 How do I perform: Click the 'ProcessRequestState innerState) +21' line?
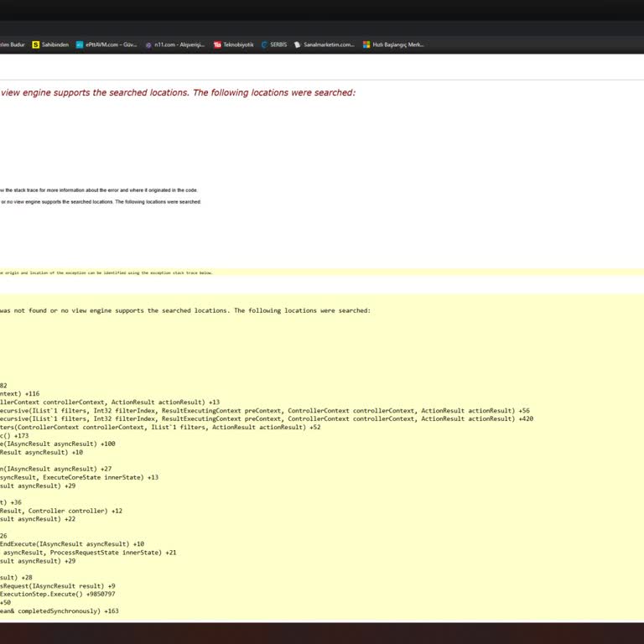(x=88, y=553)
